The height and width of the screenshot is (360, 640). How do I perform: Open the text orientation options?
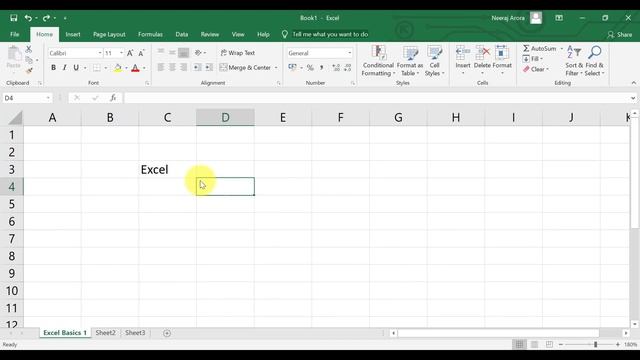point(199,53)
